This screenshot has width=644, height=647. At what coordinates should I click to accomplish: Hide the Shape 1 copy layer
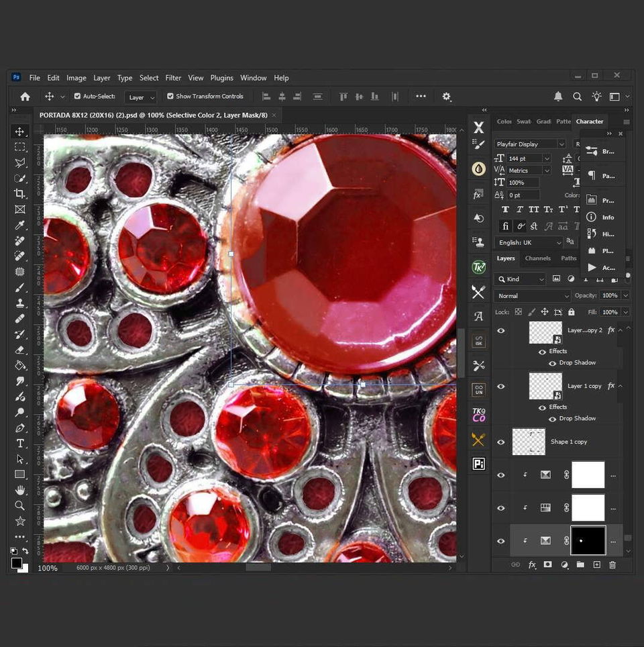[x=501, y=442]
